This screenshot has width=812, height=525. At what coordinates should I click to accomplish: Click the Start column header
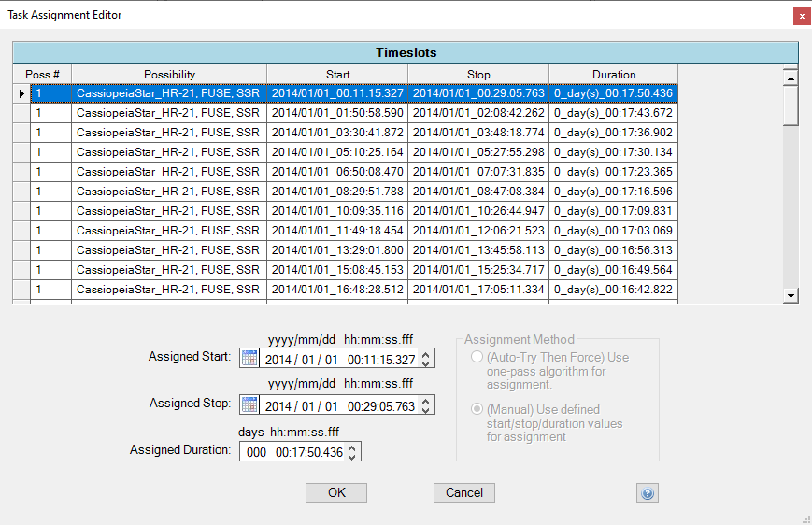pos(337,75)
